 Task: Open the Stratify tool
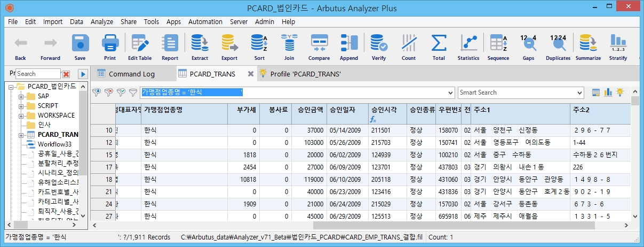[618, 47]
